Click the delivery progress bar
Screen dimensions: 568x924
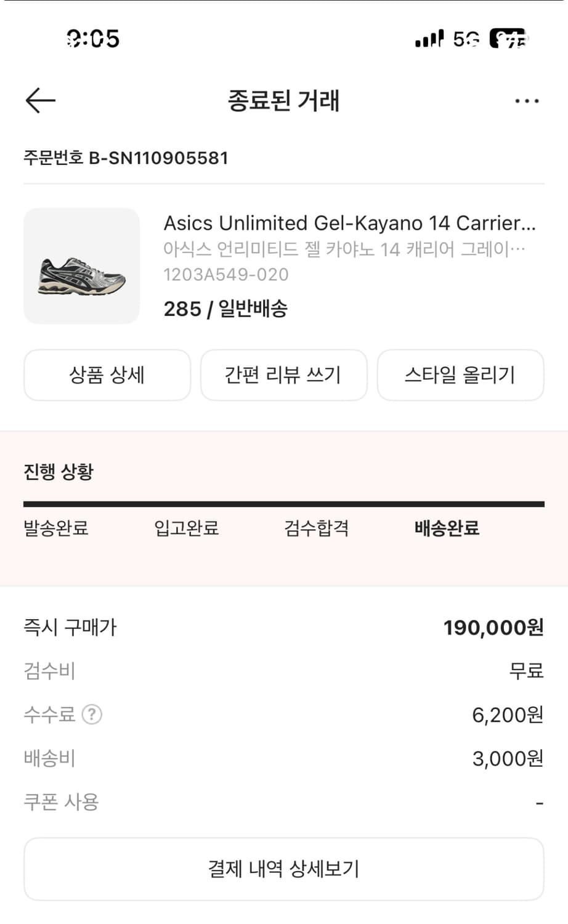pyautogui.click(x=283, y=505)
